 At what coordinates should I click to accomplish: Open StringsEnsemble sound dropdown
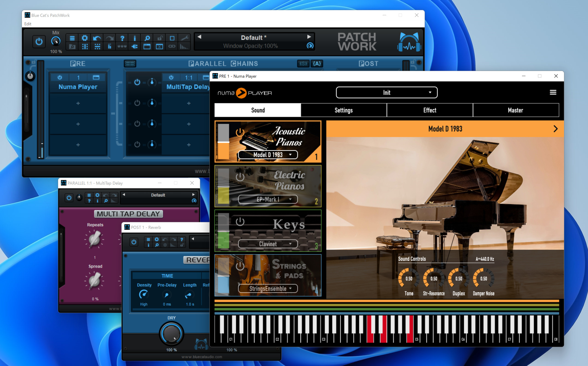click(268, 289)
